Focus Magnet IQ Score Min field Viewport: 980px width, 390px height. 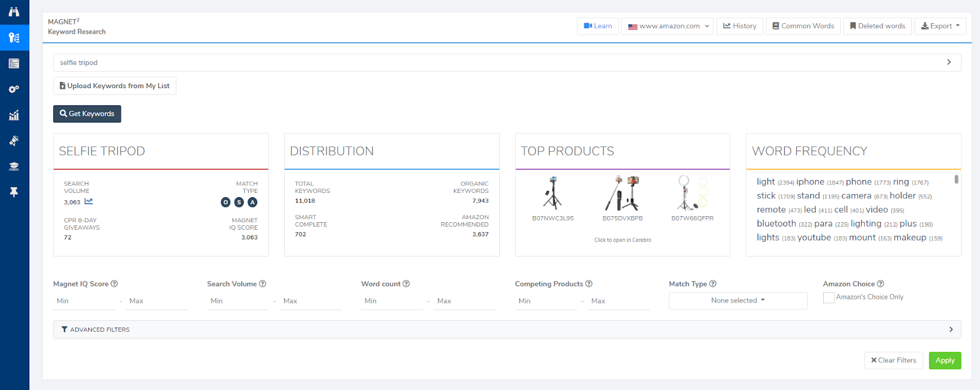84,301
